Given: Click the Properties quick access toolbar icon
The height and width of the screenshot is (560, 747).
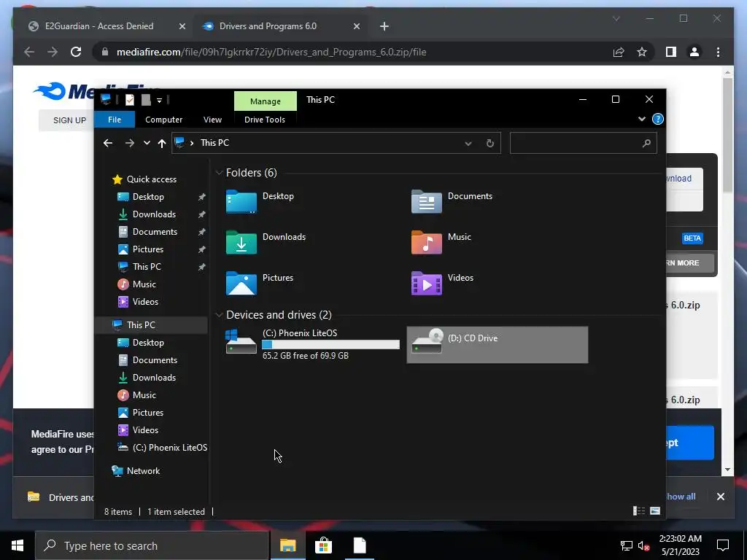Looking at the screenshot, I should (130, 99).
